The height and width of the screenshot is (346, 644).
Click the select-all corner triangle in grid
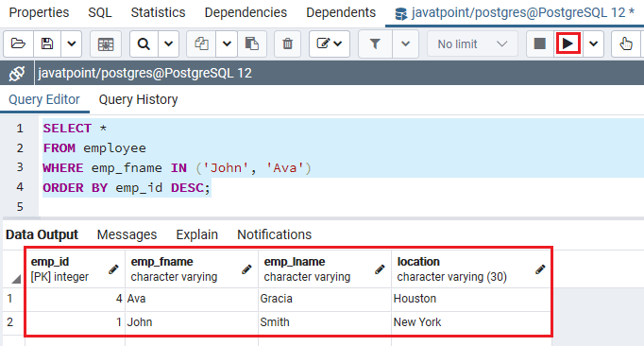tap(16, 279)
